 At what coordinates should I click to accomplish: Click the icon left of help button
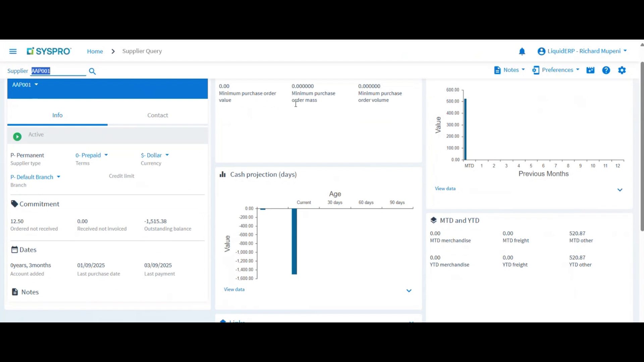pos(590,70)
